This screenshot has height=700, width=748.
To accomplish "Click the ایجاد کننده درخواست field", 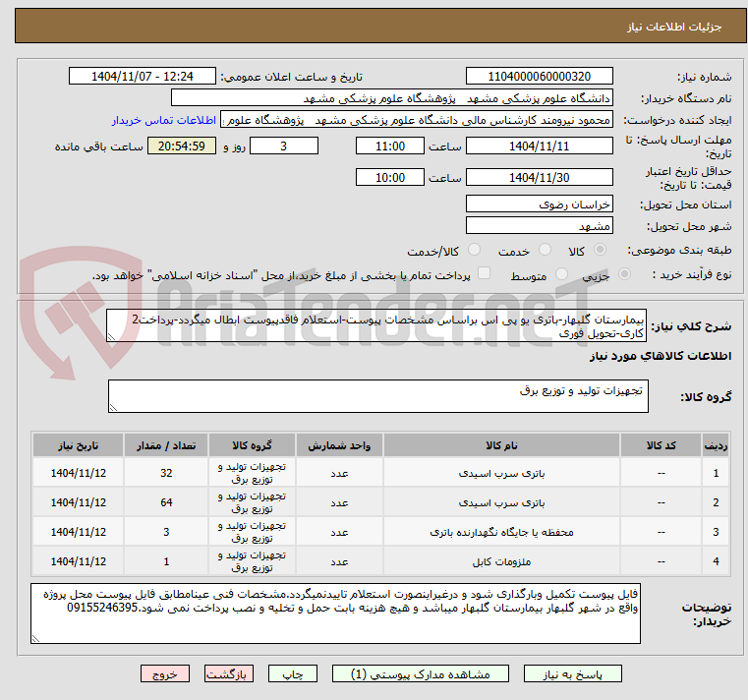I will tap(417, 120).
